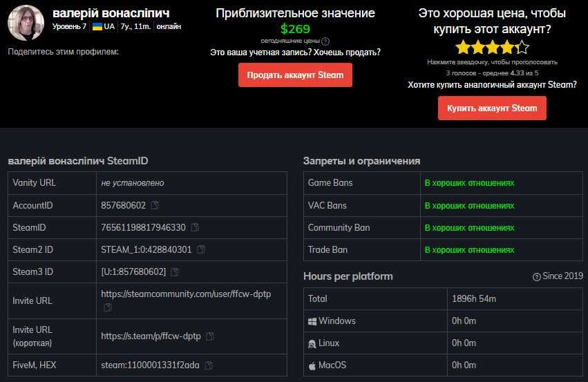
Task: Copy the Steam3 ID value
Action: (x=175, y=271)
